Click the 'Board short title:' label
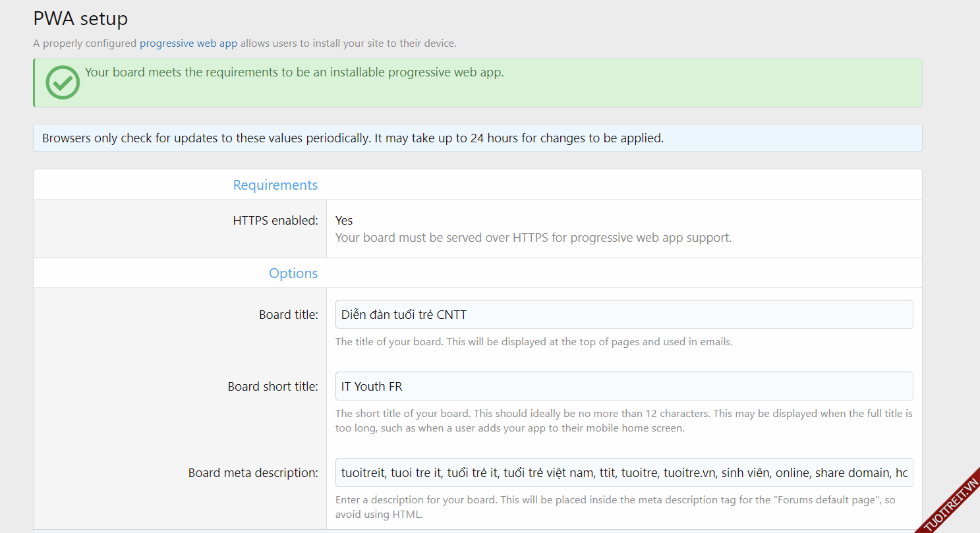980x533 pixels. (x=272, y=387)
